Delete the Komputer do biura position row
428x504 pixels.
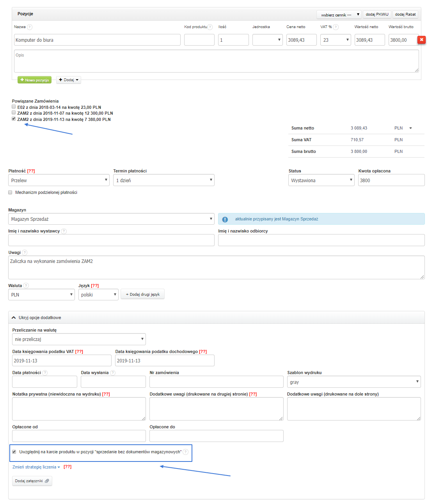point(421,40)
